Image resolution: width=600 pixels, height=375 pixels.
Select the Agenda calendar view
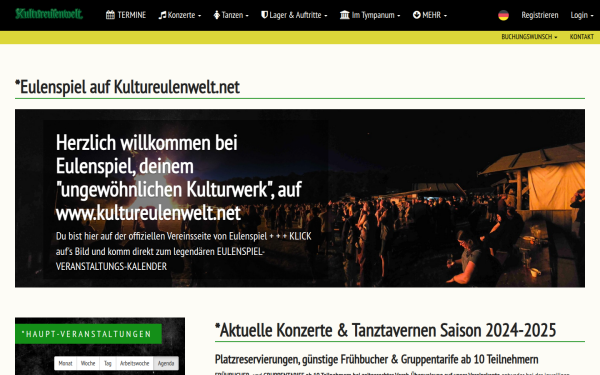coord(166,363)
